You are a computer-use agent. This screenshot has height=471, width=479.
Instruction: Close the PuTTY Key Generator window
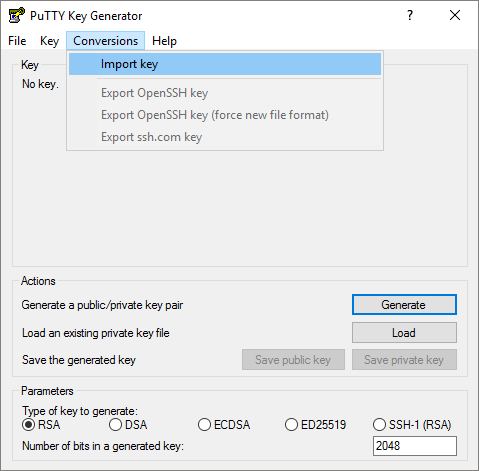pos(455,15)
